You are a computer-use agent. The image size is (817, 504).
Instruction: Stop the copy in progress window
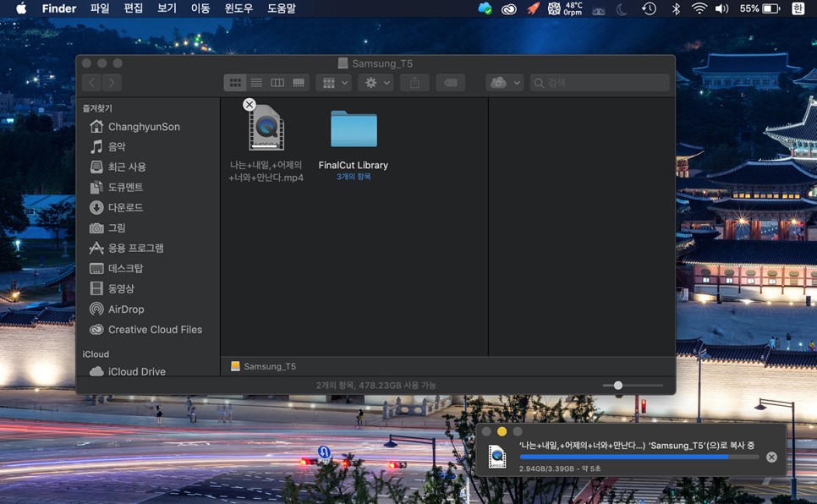pos(771,457)
